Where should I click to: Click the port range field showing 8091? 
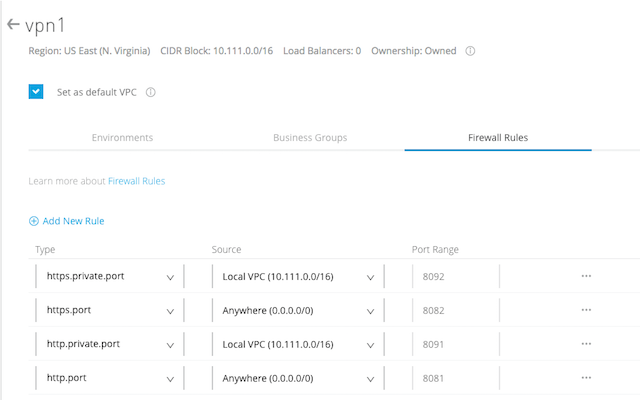coord(456,344)
